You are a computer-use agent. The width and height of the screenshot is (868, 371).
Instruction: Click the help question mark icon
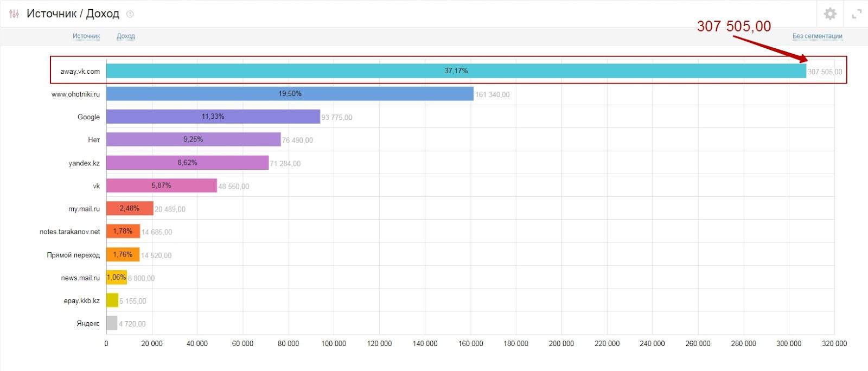130,14
